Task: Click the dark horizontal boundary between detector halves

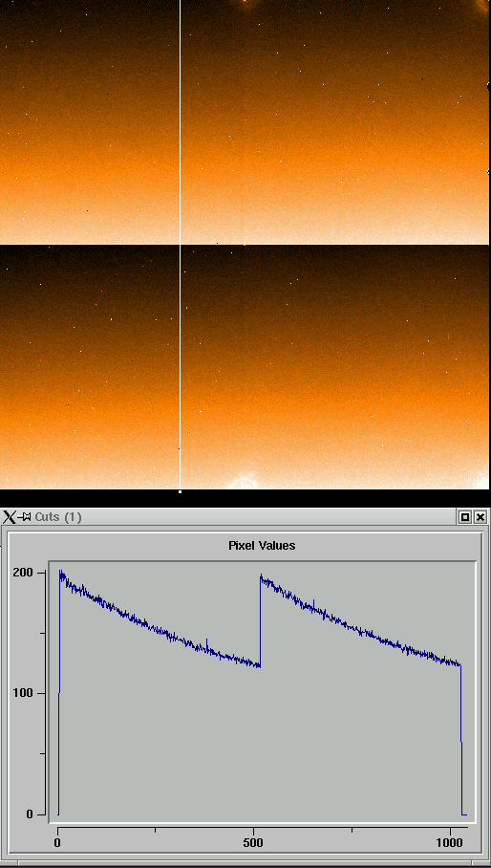Action: coord(245,244)
